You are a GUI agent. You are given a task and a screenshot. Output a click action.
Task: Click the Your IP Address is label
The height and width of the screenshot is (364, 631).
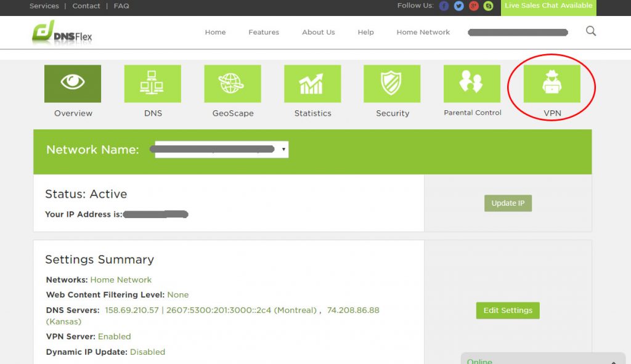[83, 214]
